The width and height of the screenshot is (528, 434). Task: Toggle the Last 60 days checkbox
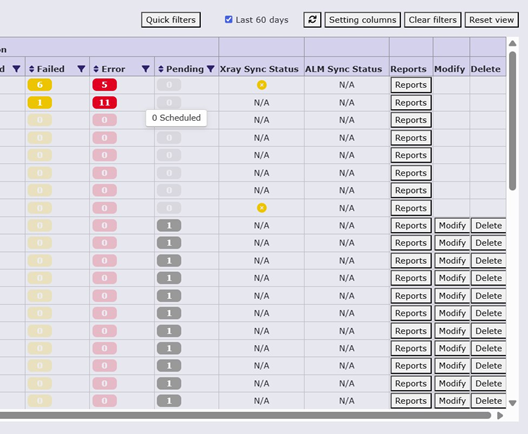coord(229,20)
